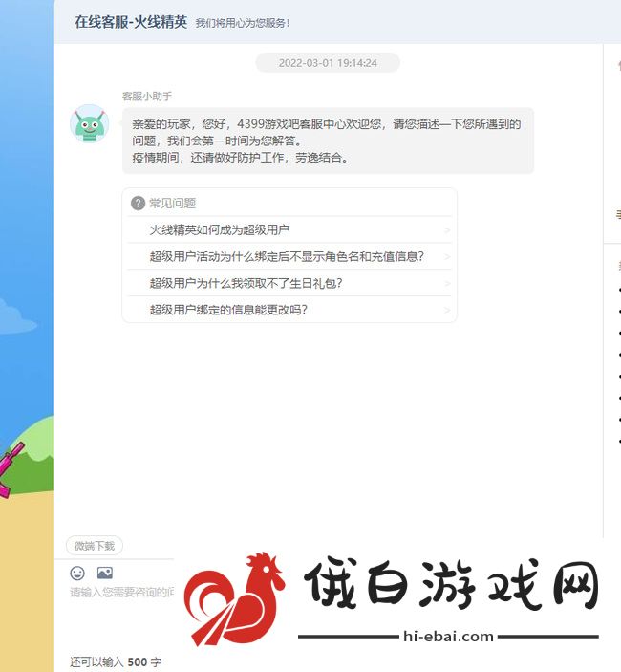Click the timestamp 2022-03-01 19:14:24
Image resolution: width=621 pixels, height=672 pixels.
coord(328,63)
